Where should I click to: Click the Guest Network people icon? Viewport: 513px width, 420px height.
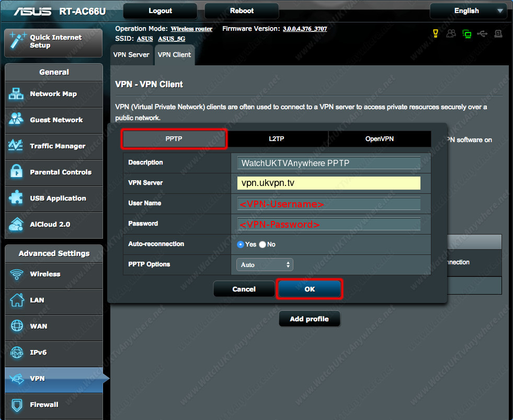pos(16,119)
